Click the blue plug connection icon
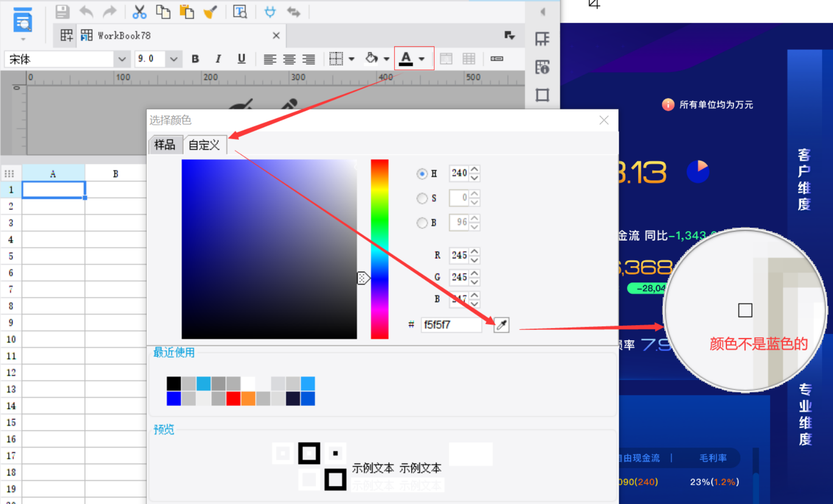 pyautogui.click(x=270, y=12)
